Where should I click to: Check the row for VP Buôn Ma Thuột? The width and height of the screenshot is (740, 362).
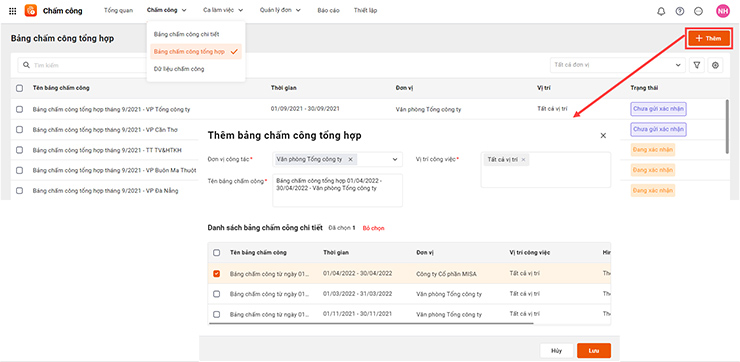coord(19,170)
